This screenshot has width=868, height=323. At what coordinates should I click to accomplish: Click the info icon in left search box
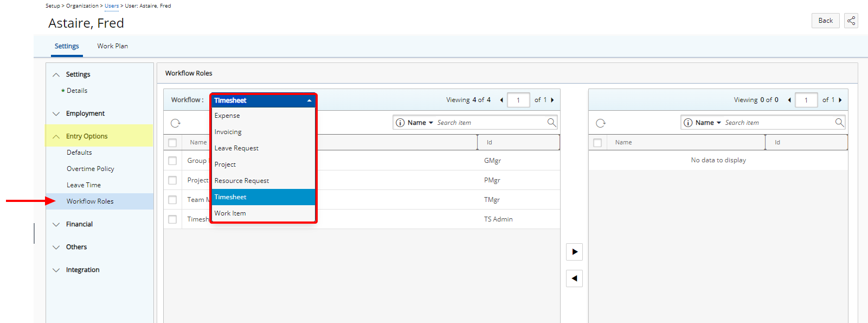(x=400, y=123)
